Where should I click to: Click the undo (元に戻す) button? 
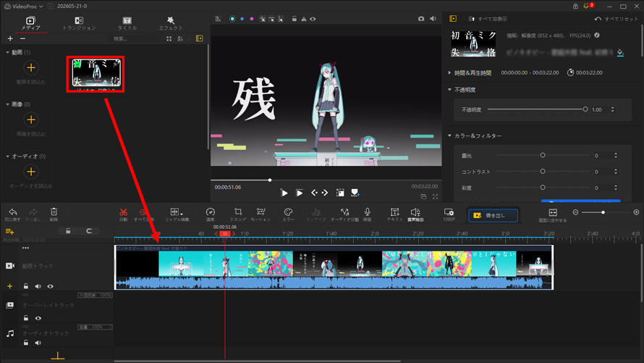click(x=13, y=214)
